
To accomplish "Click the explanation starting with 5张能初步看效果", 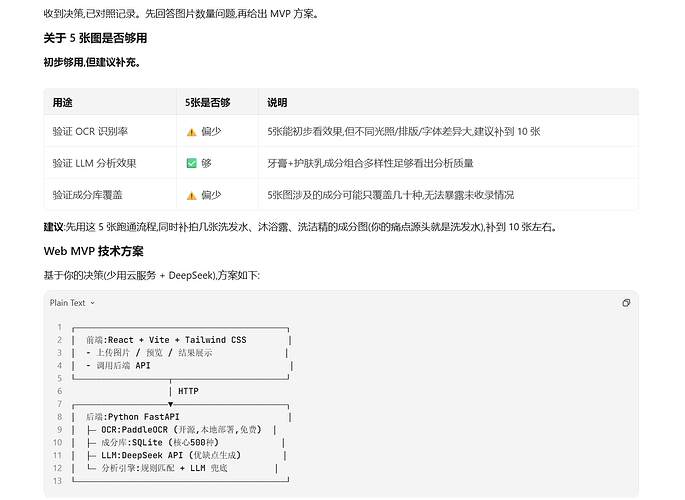I will coord(404,131).
